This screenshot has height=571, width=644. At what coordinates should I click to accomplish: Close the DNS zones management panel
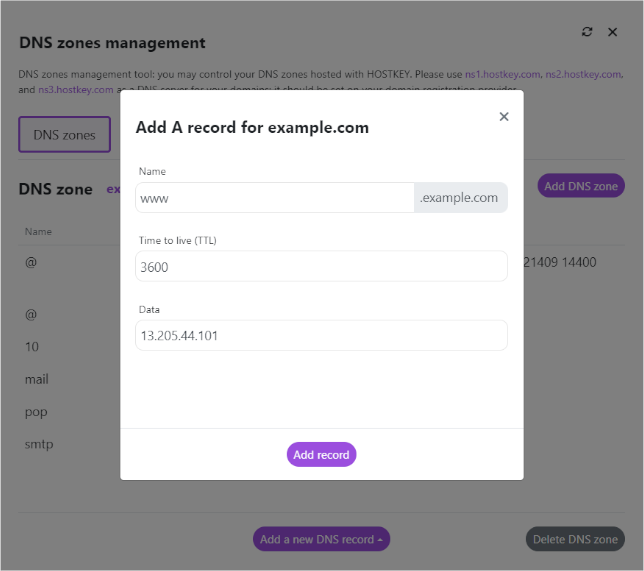(x=613, y=32)
